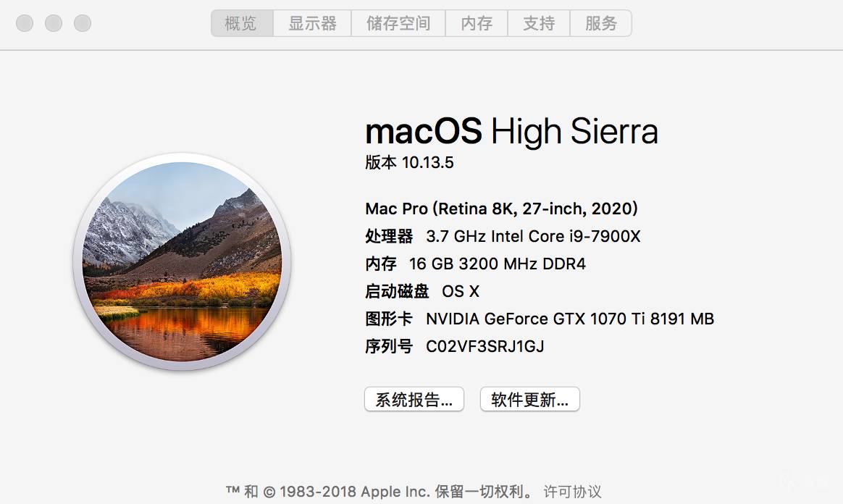Image resolution: width=843 pixels, height=504 pixels.
Task: Click the serial number C02VF3SRJ1GJ
Action: 485,346
